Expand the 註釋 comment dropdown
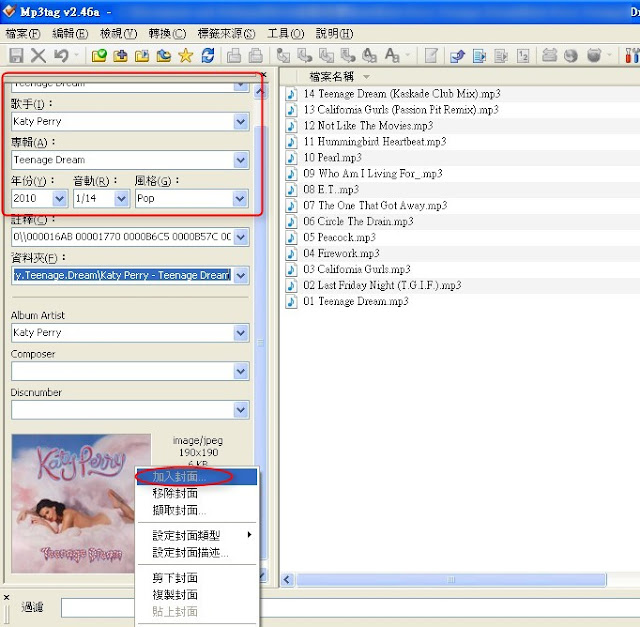Image resolution: width=640 pixels, height=627 pixels. (x=241, y=237)
